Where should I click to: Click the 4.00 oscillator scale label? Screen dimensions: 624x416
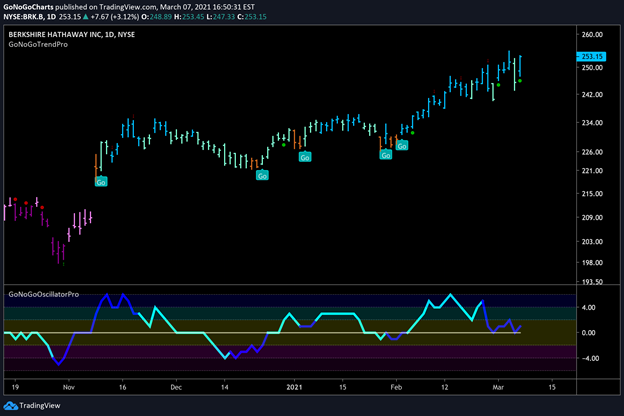pyautogui.click(x=589, y=307)
